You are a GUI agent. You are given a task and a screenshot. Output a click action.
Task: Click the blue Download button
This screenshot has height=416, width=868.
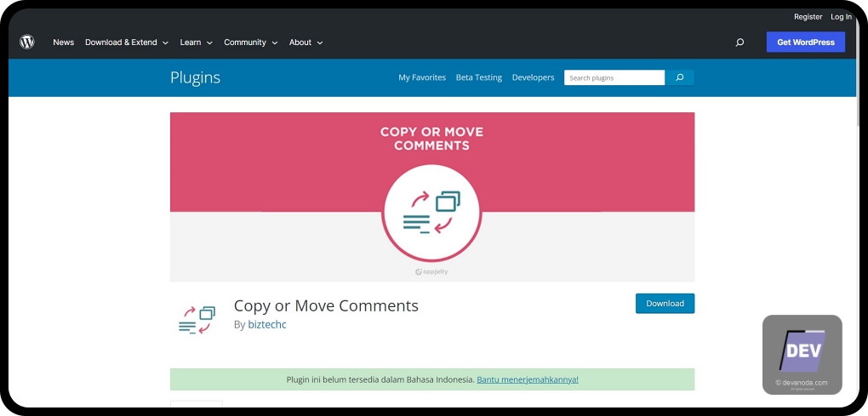pos(665,303)
